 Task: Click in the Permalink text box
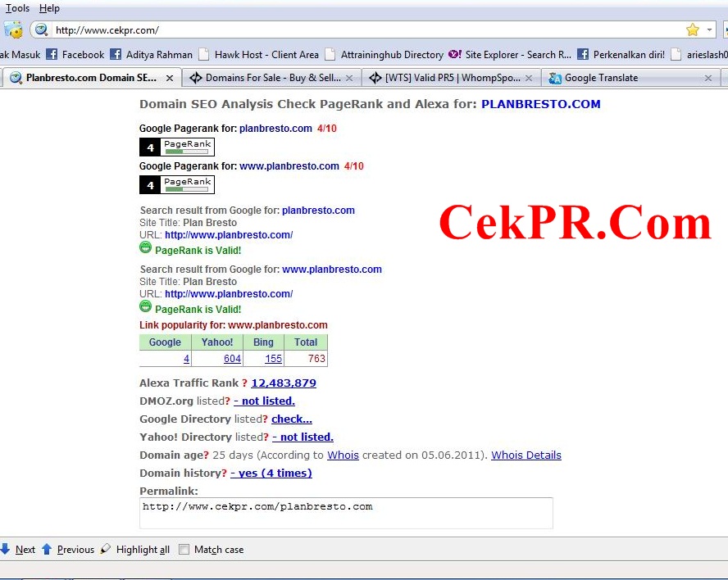point(346,513)
